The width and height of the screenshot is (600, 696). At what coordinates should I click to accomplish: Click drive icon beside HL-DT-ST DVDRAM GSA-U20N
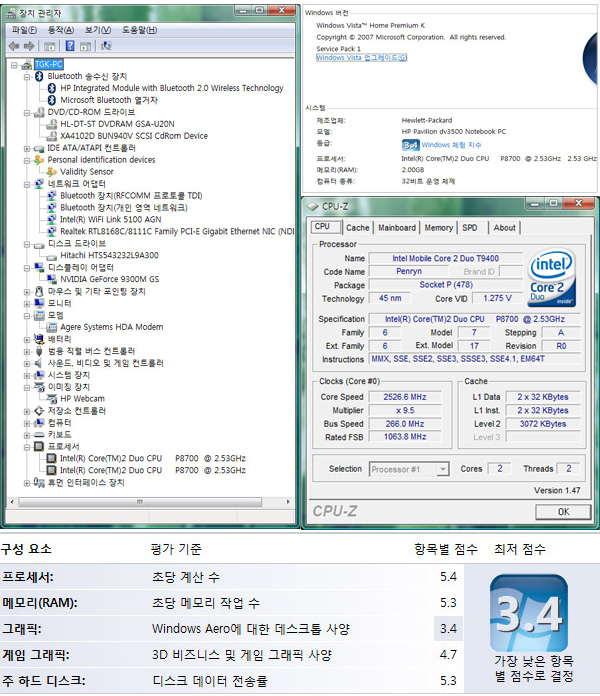(51, 124)
